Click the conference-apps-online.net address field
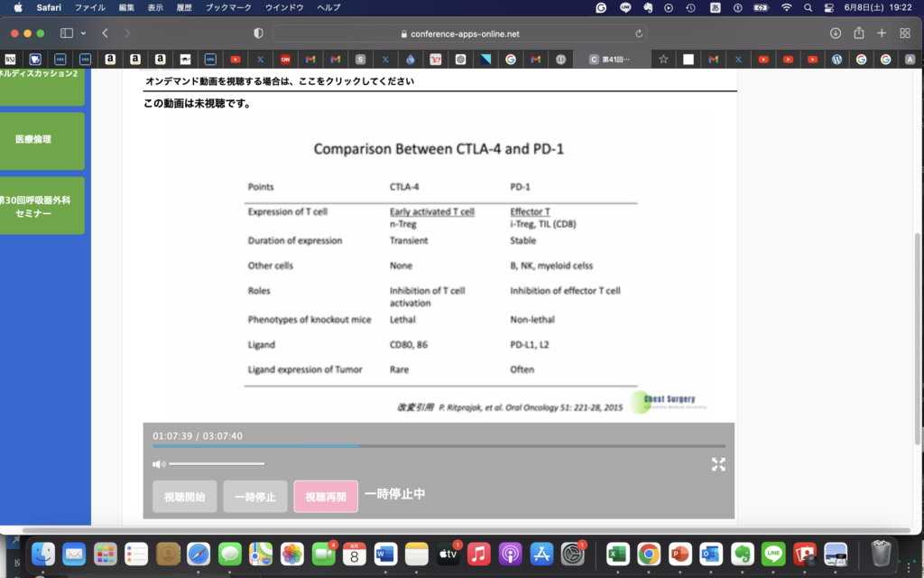The width and height of the screenshot is (924, 578). (459, 33)
